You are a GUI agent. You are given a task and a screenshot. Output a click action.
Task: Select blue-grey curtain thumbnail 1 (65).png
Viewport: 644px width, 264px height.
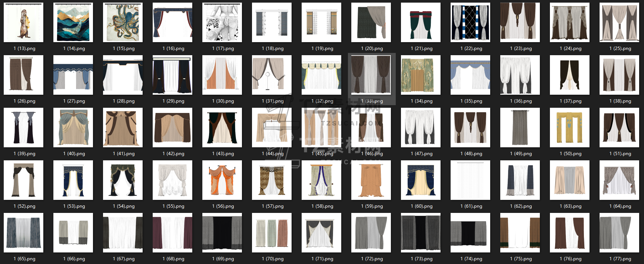[24, 233]
